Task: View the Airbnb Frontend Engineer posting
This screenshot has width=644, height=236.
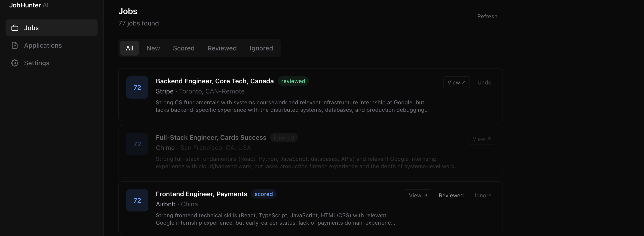Action: pos(417,195)
